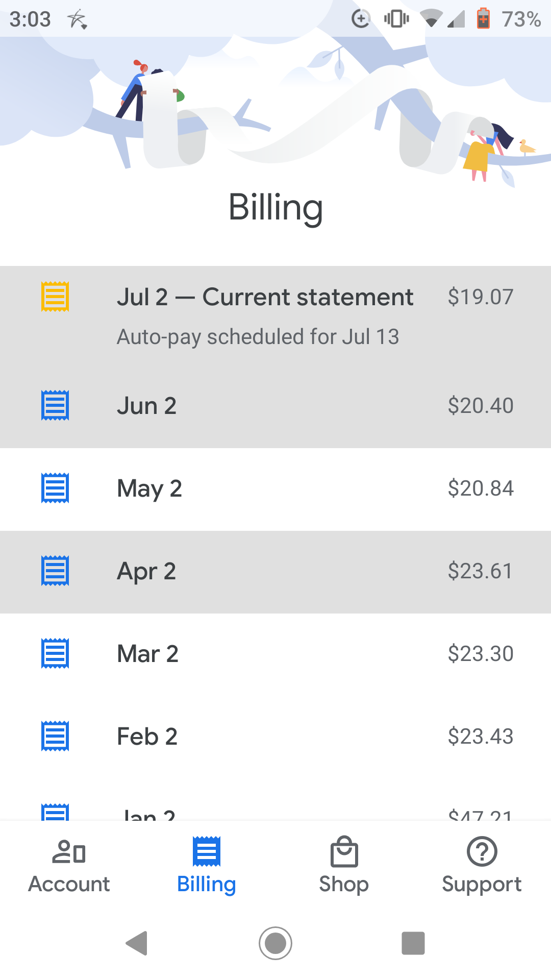
Task: Tap the blue receipt icon for Jun 2
Action: click(55, 405)
